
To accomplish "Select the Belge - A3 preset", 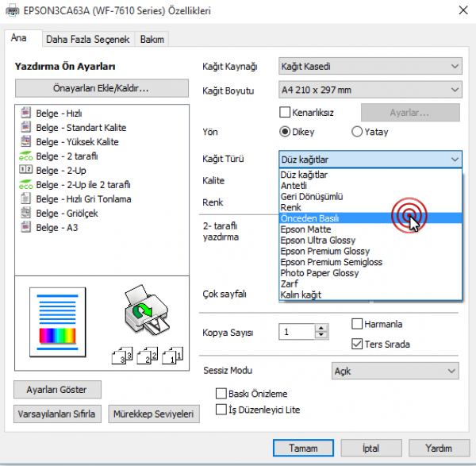I will [57, 228].
